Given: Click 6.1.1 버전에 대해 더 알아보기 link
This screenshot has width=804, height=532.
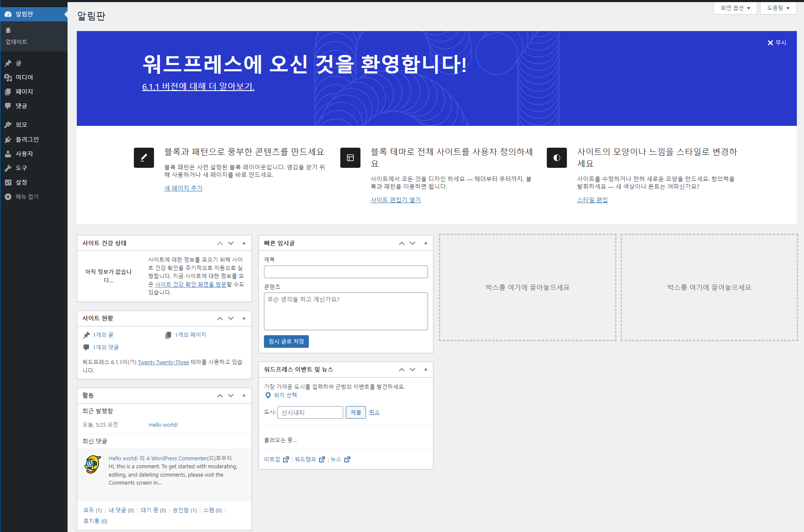Looking at the screenshot, I should pyautogui.click(x=198, y=86).
